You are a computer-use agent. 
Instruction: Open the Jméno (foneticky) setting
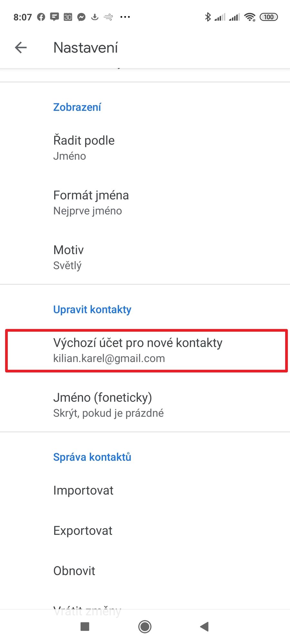pos(145,405)
